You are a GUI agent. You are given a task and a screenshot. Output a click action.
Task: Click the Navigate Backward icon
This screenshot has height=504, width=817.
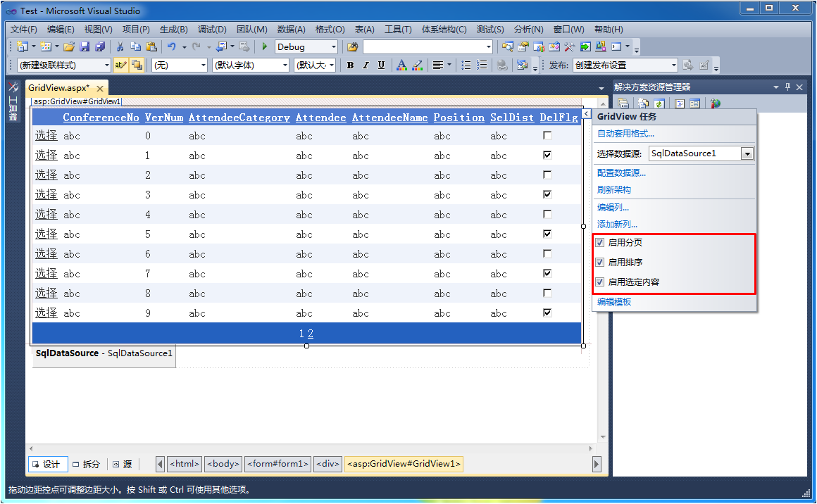point(221,47)
